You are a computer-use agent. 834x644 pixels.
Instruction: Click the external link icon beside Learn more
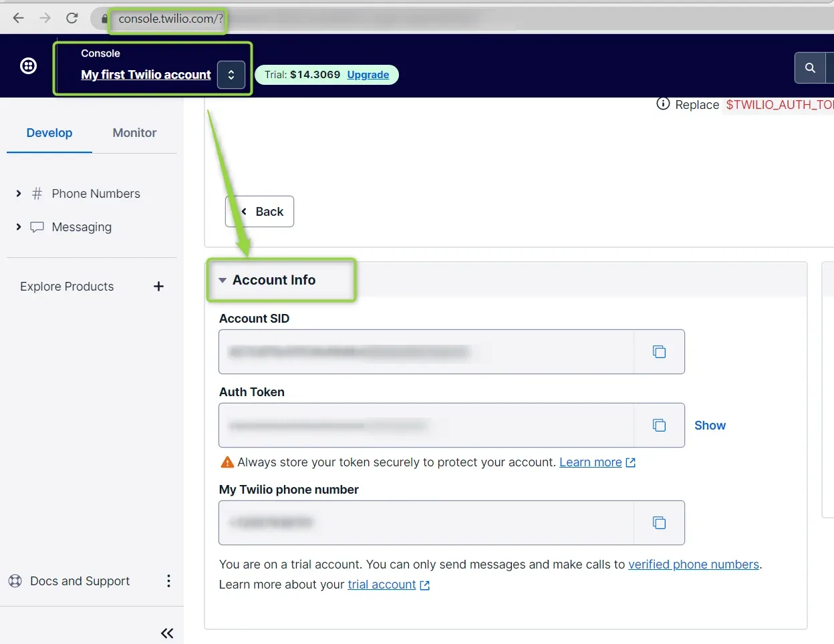[x=630, y=462]
